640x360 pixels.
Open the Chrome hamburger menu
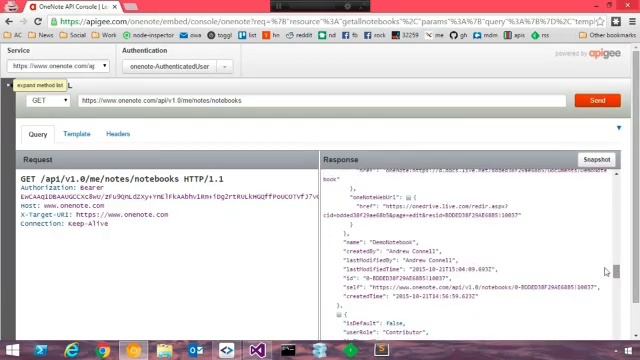click(x=632, y=22)
